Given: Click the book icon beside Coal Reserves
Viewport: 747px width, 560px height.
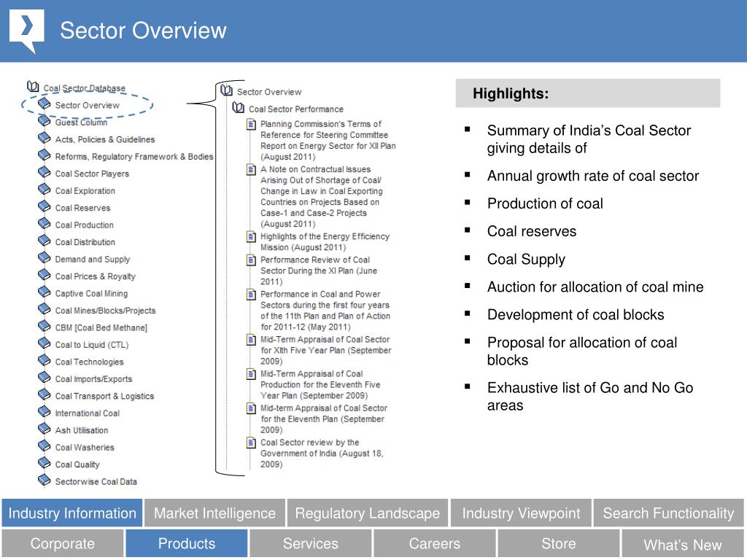Looking at the screenshot, I should 44,206.
